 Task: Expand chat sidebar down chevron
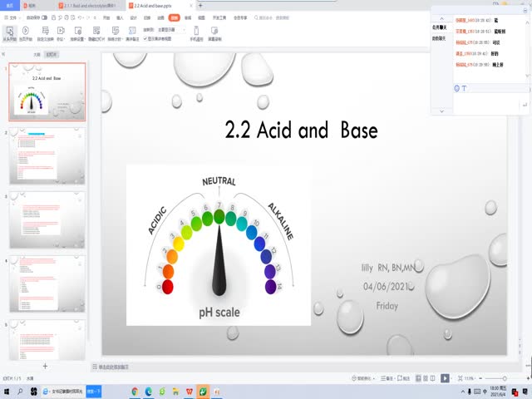pos(441,111)
